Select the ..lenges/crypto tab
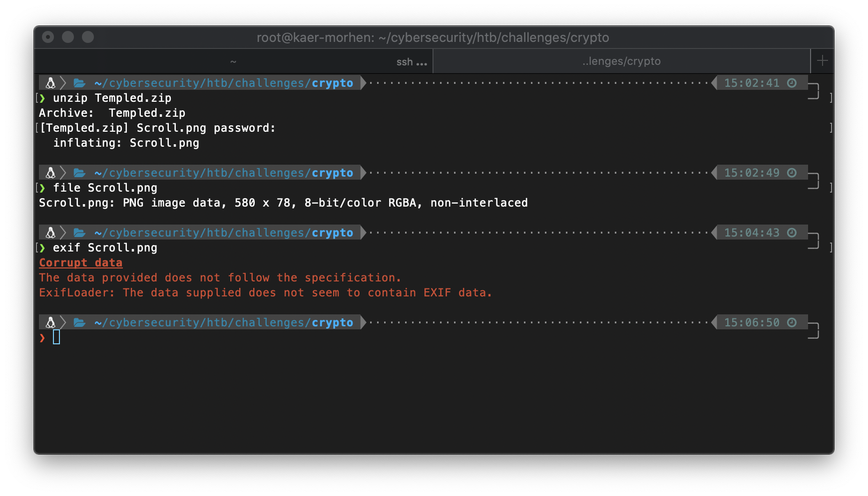Image resolution: width=868 pixels, height=496 pixels. pyautogui.click(x=621, y=61)
